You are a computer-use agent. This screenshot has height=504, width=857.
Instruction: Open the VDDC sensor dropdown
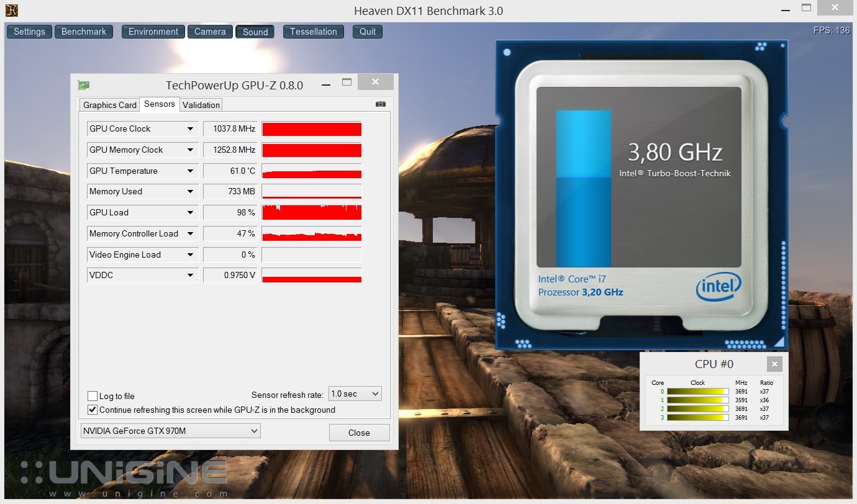point(191,275)
